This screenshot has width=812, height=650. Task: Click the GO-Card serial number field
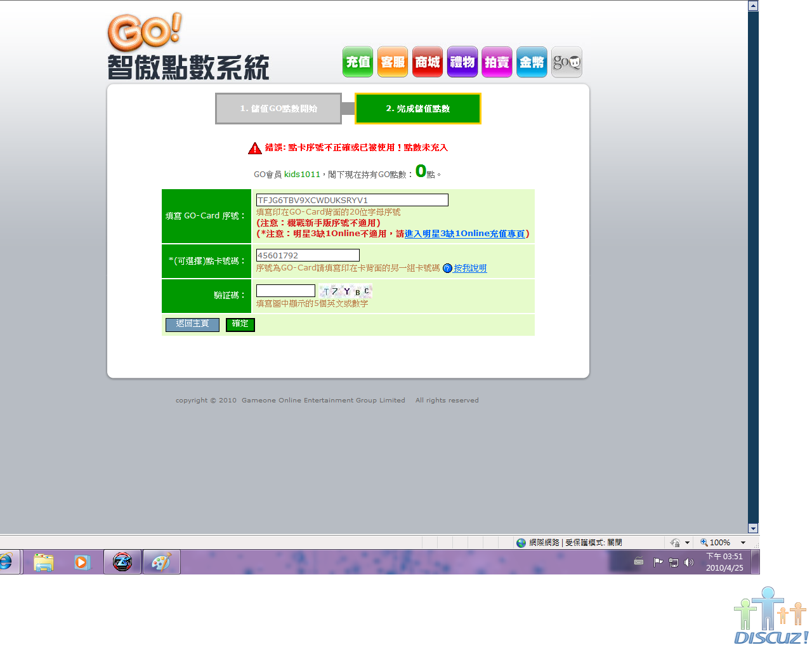352,200
